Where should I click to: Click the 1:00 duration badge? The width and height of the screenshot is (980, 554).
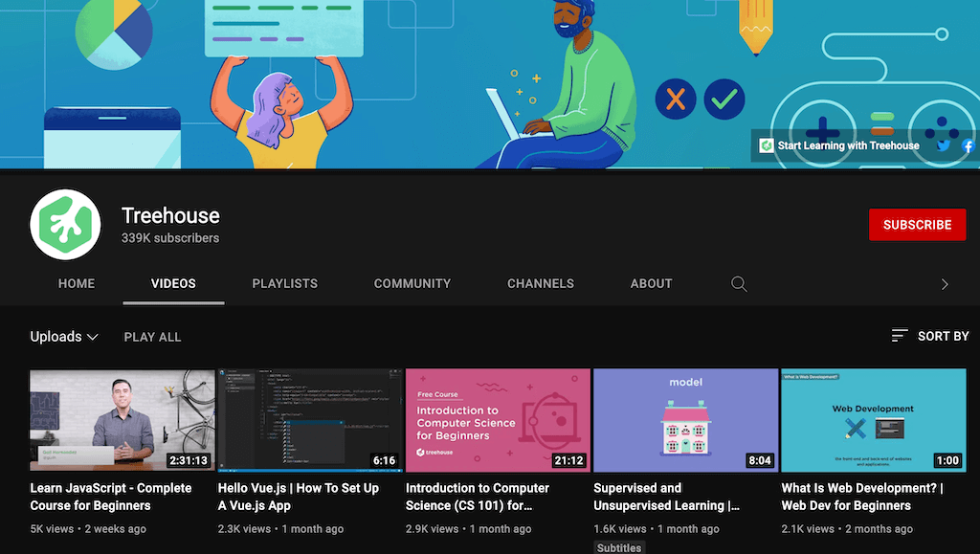947,460
